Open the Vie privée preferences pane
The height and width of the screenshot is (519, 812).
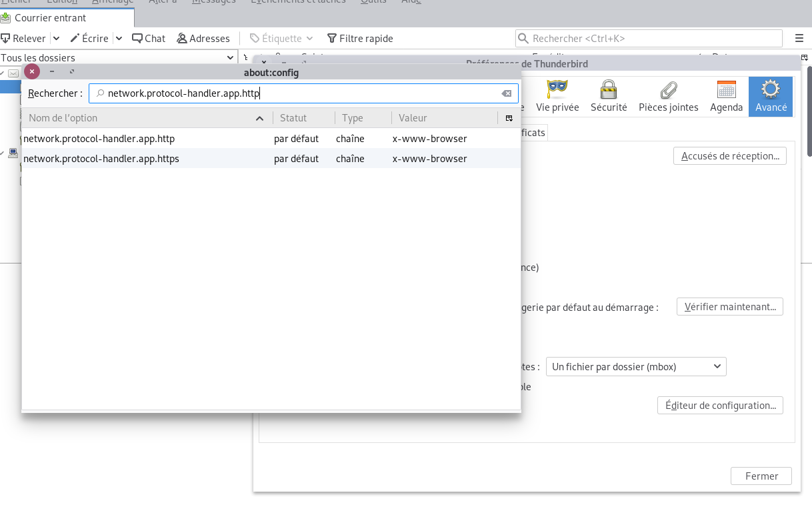point(557,97)
